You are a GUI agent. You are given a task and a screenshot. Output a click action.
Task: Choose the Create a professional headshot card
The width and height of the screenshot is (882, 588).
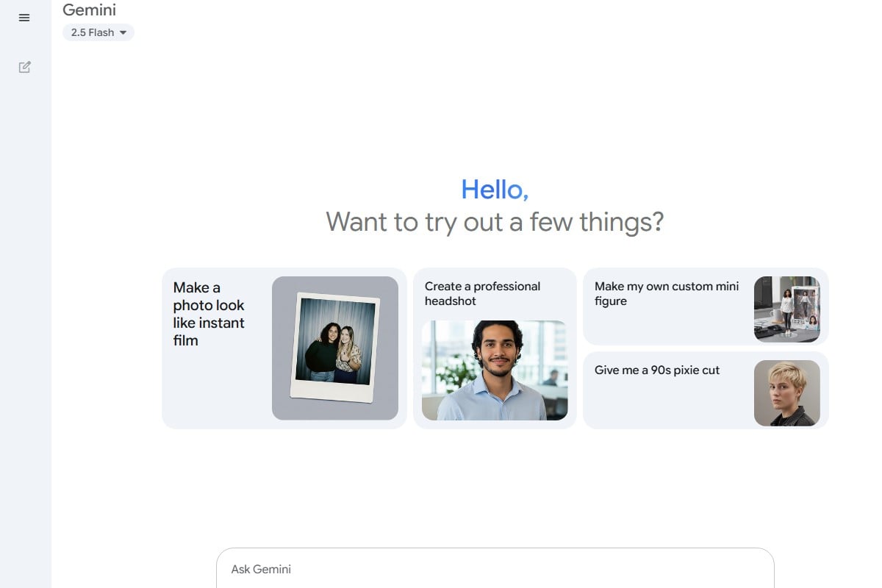pos(495,348)
